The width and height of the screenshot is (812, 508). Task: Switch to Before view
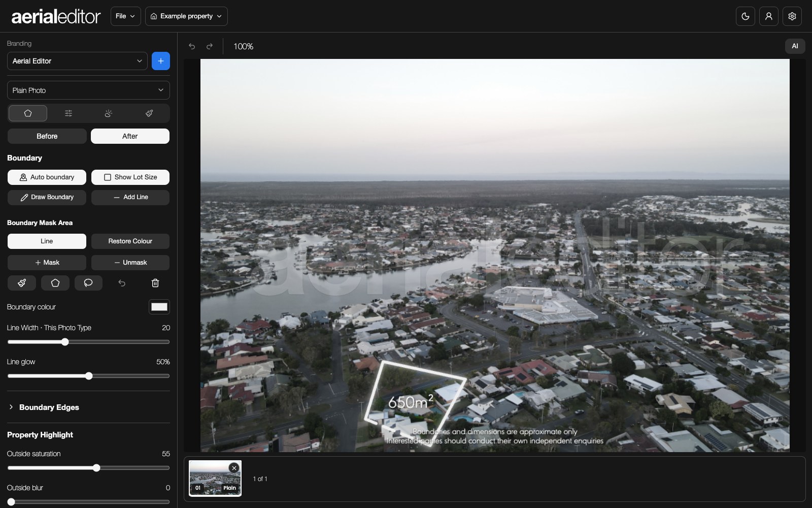(x=47, y=136)
